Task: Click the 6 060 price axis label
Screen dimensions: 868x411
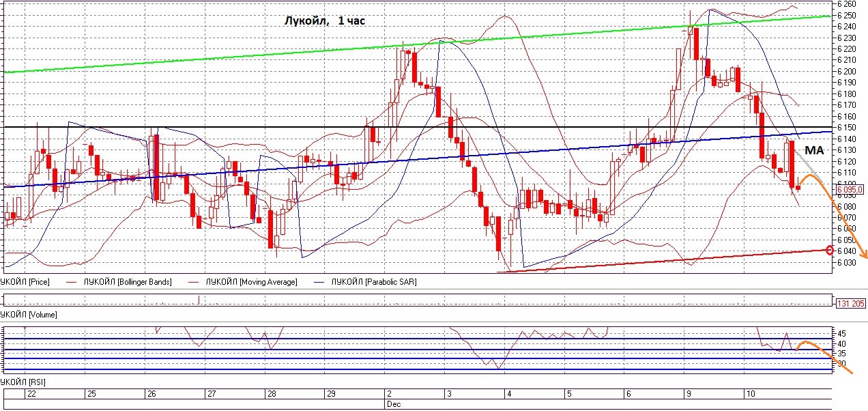Action: click(x=847, y=228)
